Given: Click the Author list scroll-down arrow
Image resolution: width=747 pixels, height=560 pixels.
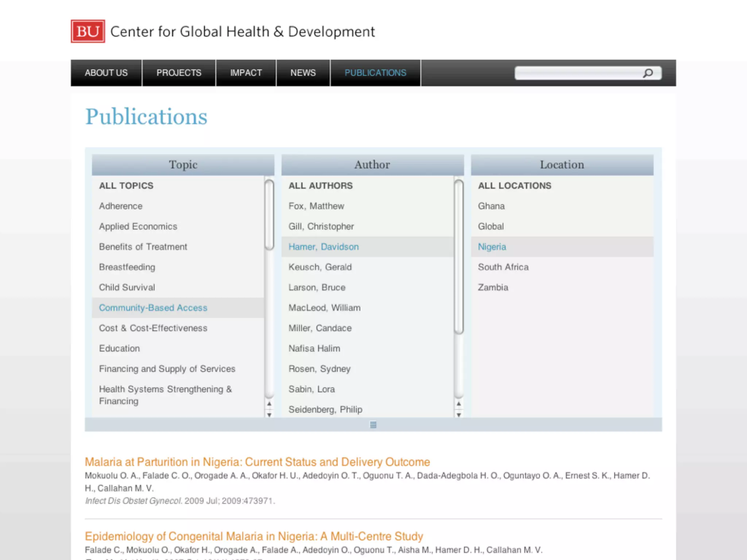Looking at the screenshot, I should pos(459,415).
